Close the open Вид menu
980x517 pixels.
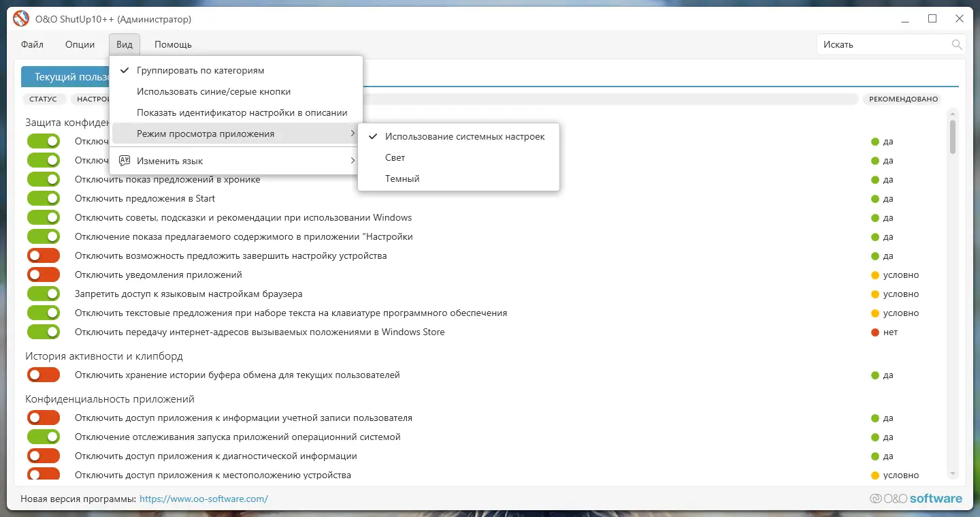125,45
